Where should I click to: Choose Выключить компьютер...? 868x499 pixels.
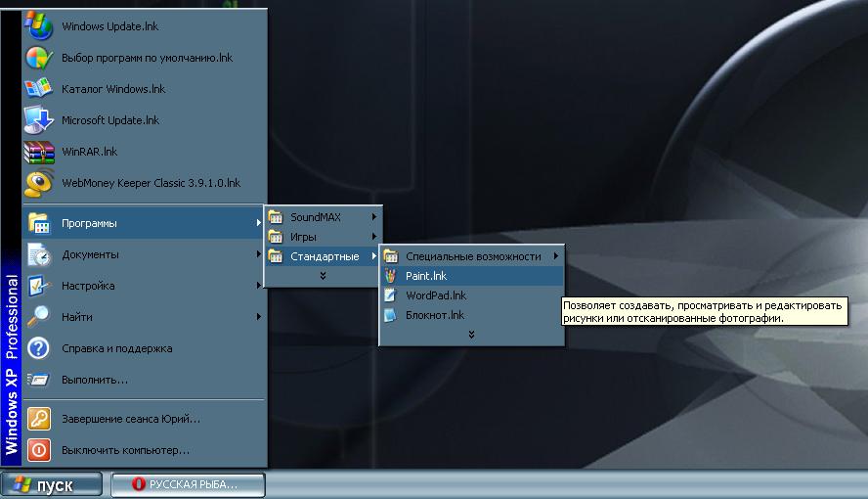[144, 450]
